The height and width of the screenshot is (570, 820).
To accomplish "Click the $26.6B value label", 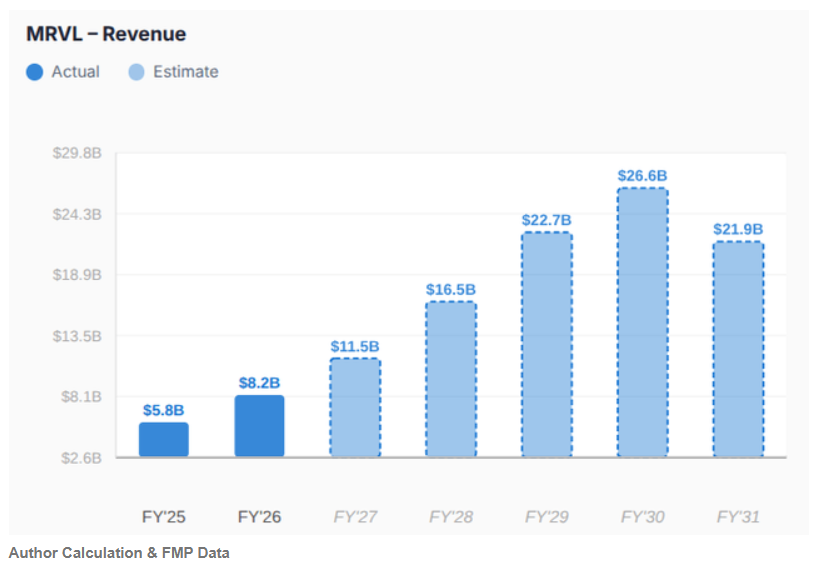I will click(642, 175).
